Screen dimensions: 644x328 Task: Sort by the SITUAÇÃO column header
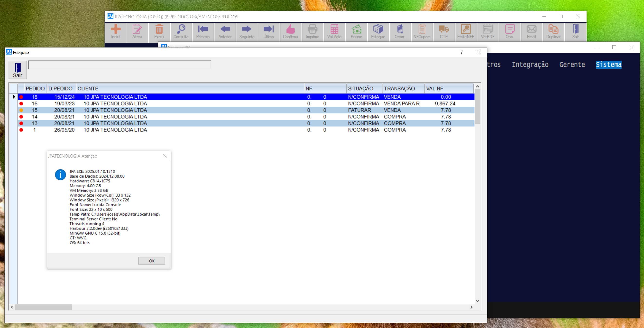pyautogui.click(x=364, y=89)
